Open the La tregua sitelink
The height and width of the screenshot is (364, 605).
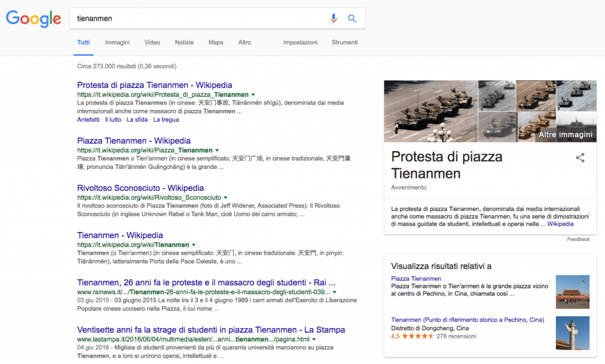pyautogui.click(x=166, y=120)
